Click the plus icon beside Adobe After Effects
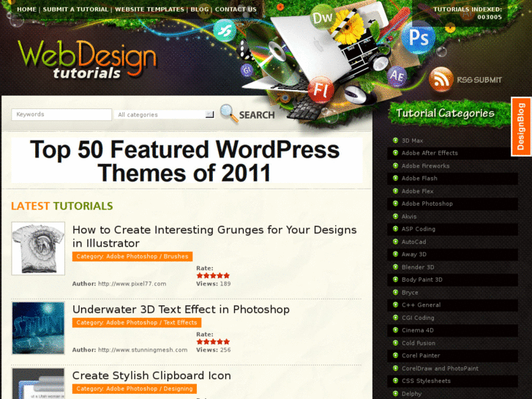This screenshot has height=399, width=532. pos(395,153)
